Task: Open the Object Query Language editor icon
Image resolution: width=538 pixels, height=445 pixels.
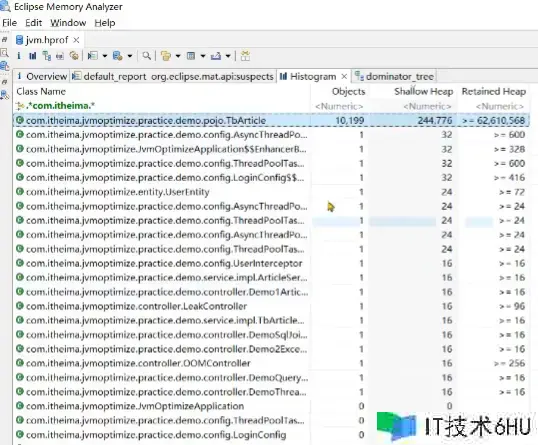Action: pyautogui.click(x=60, y=56)
